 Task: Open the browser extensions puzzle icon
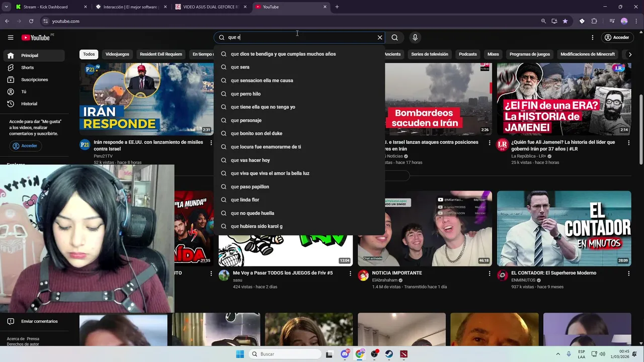pos(594,21)
